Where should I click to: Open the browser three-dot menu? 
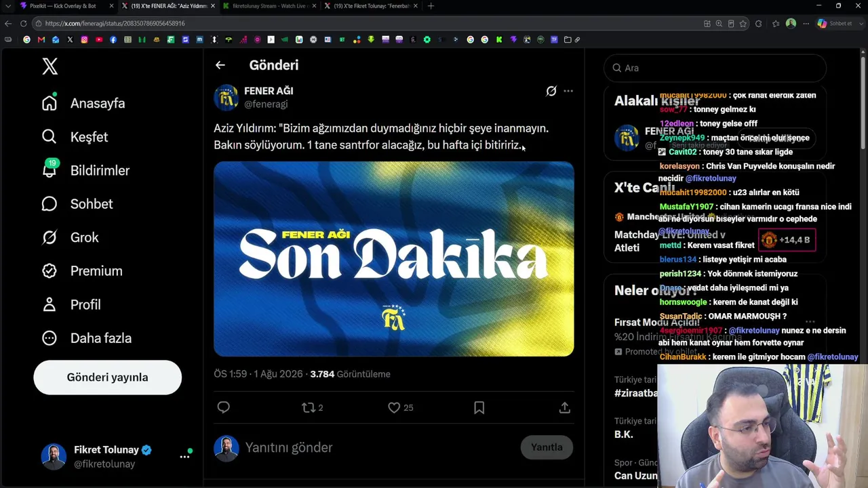point(806,23)
